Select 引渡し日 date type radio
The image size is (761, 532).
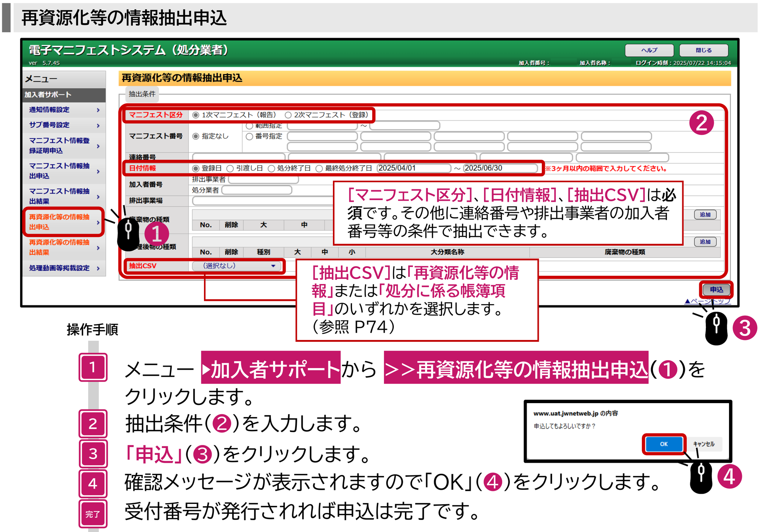click(x=230, y=168)
